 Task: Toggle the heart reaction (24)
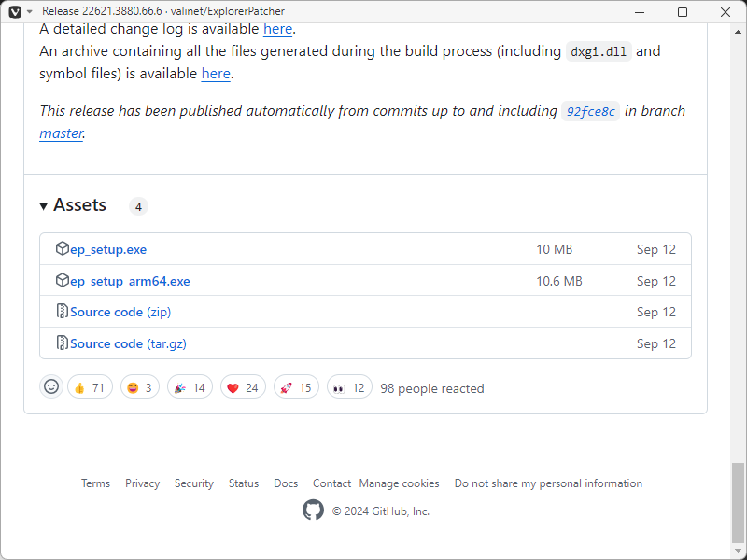point(243,387)
